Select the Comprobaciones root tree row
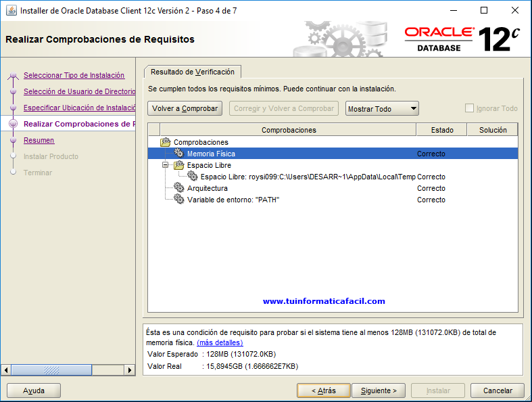Viewport: 532px width, 402px height. point(333,142)
